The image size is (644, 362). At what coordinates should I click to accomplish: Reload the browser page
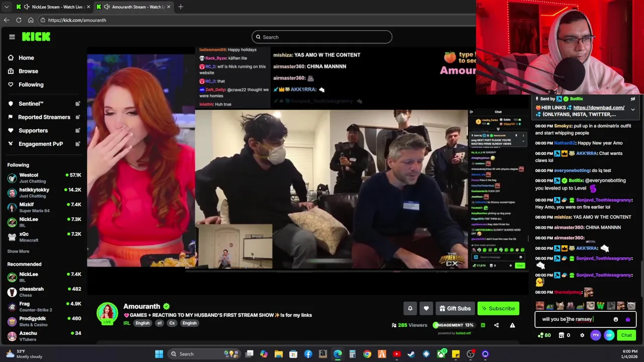click(19, 20)
